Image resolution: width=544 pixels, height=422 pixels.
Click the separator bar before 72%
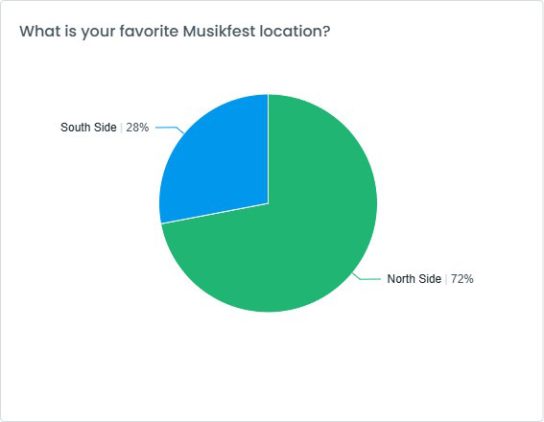(446, 279)
